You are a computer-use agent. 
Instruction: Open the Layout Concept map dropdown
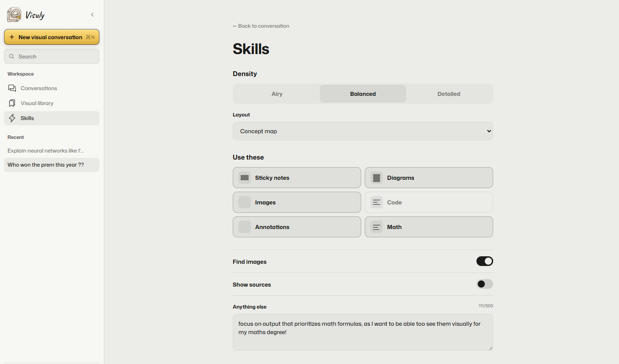[363, 131]
